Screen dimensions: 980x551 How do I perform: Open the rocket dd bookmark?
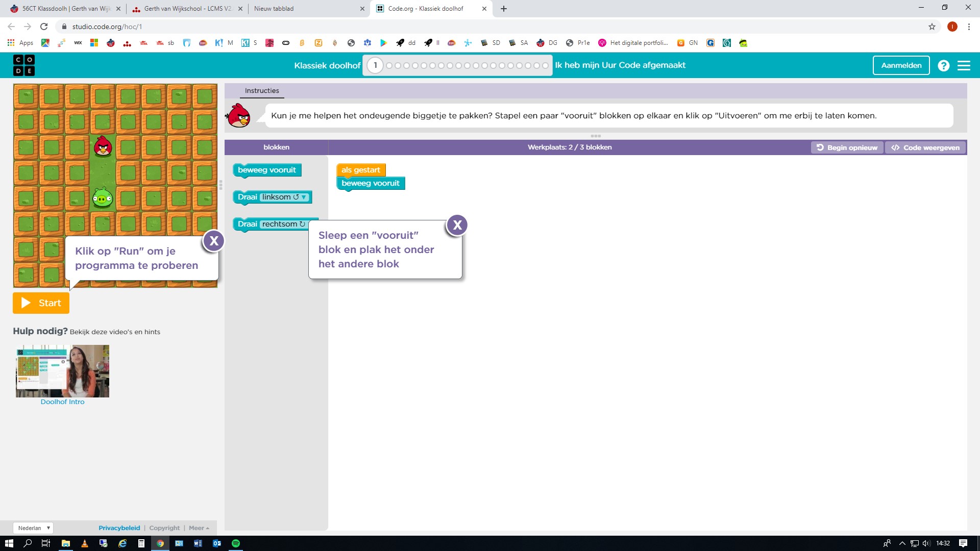pos(406,43)
